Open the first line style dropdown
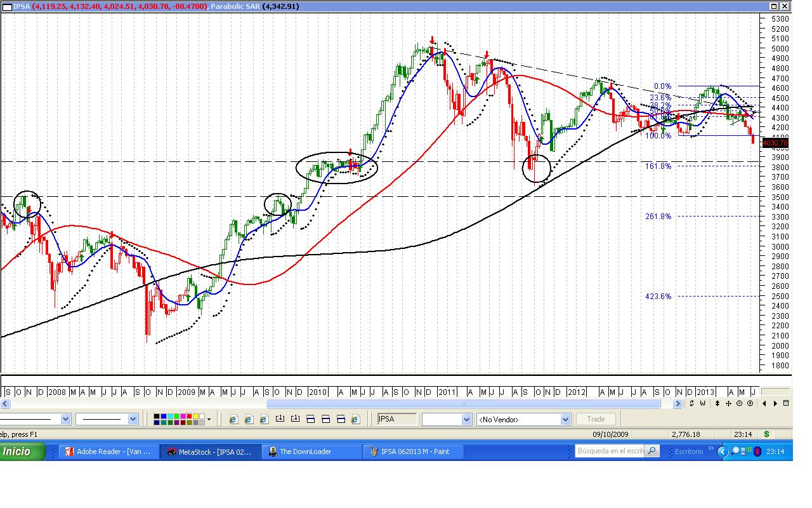The width and height of the screenshot is (812, 508). [65, 419]
